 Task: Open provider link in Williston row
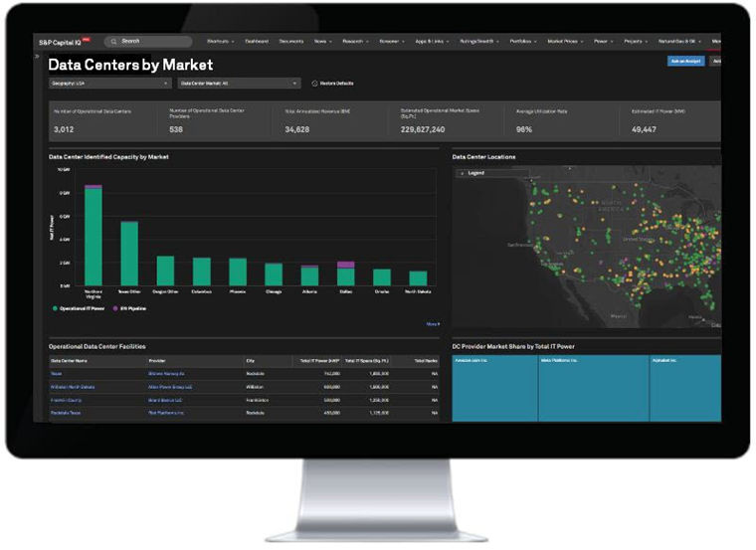click(x=170, y=387)
